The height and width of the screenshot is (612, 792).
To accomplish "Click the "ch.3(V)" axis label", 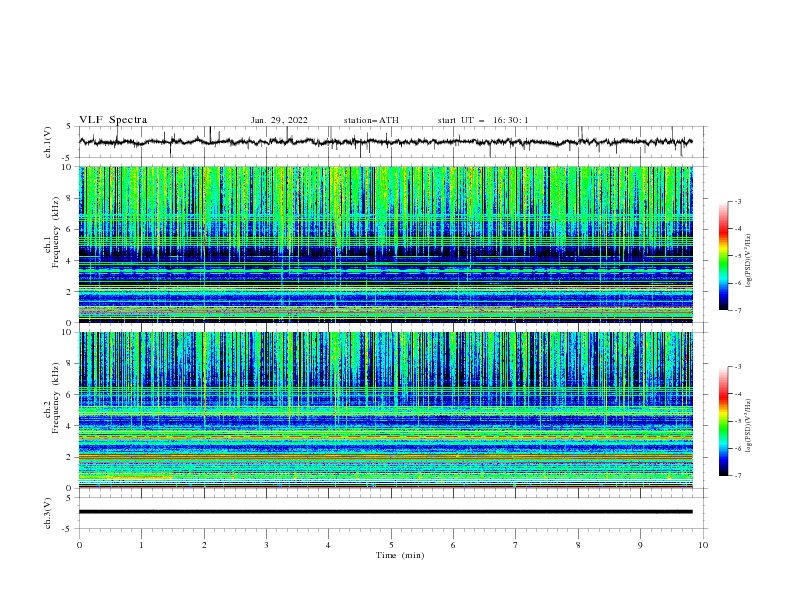I will (x=48, y=513).
